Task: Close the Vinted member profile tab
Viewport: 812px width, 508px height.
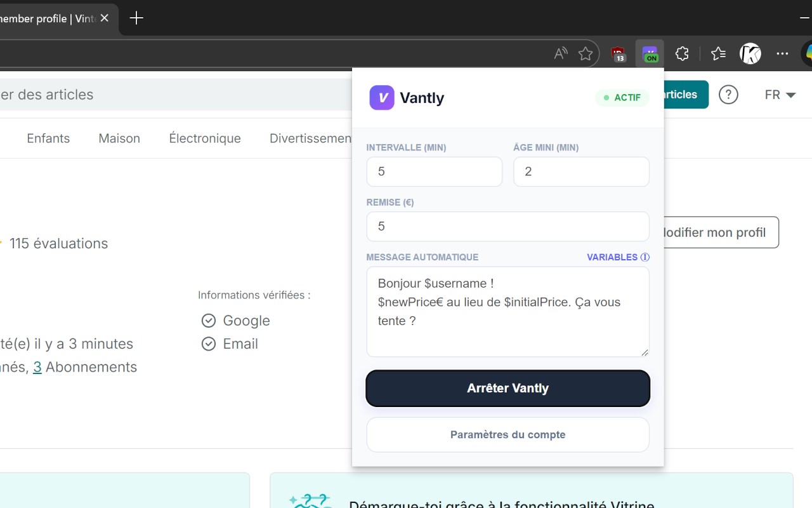Action: click(105, 18)
